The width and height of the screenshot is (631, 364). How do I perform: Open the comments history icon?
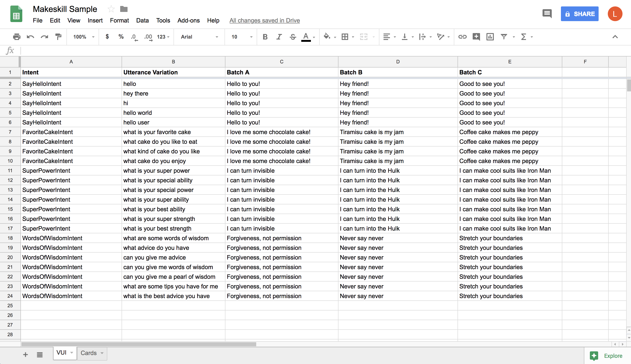coord(547,14)
